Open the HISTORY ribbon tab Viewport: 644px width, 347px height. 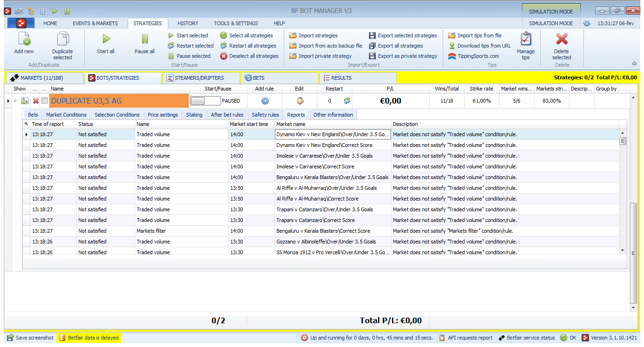point(188,23)
